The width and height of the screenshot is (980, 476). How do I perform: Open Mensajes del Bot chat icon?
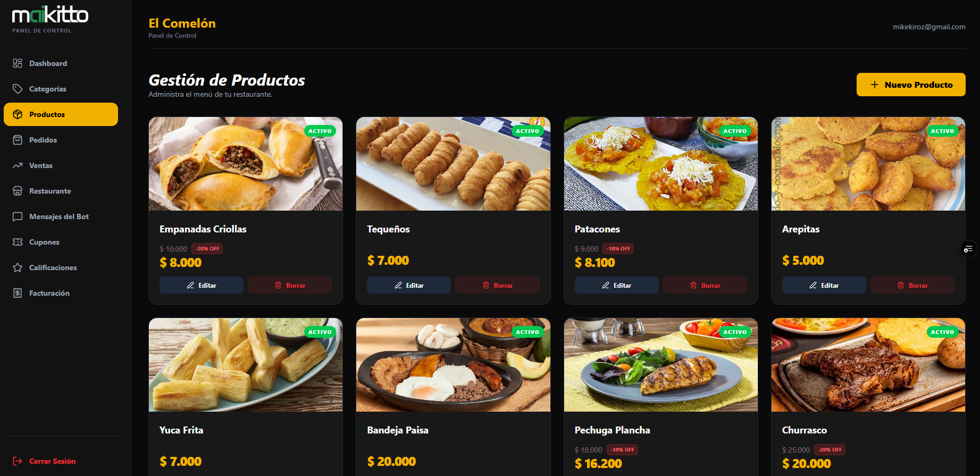coord(18,216)
